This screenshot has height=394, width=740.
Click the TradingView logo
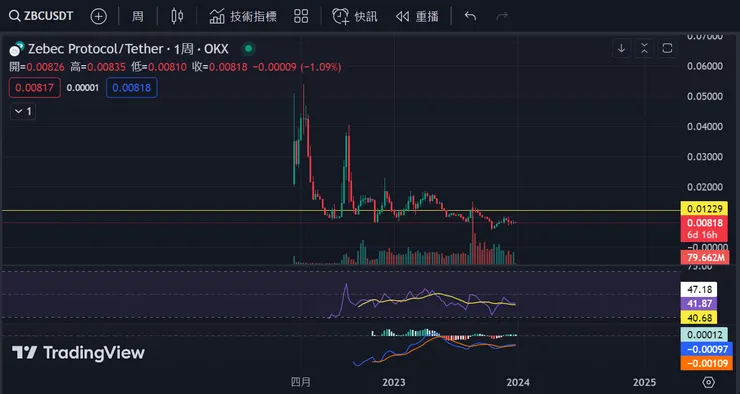78,352
